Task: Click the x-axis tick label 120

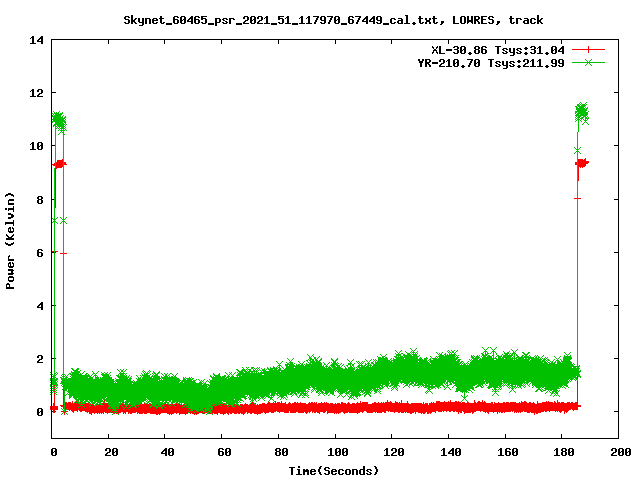Action: tap(394, 452)
